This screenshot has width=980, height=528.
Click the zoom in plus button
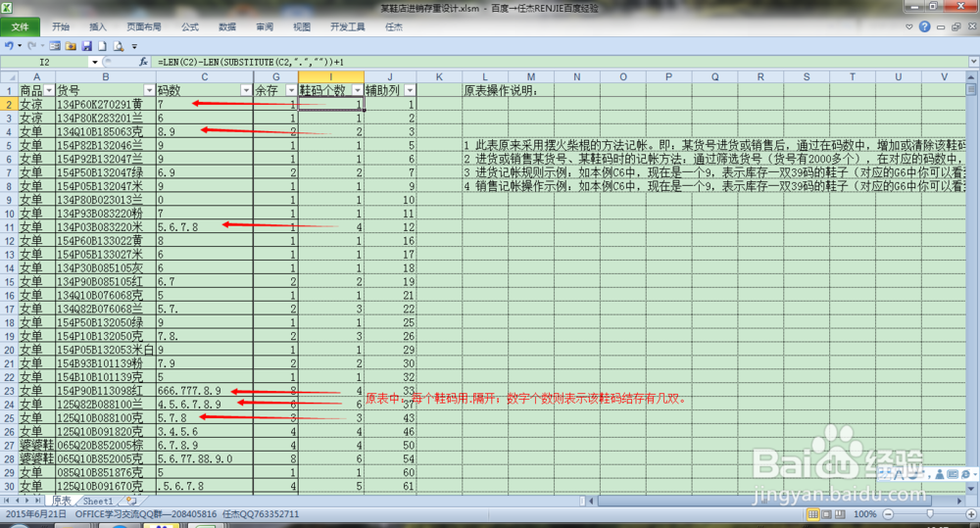click(971, 513)
